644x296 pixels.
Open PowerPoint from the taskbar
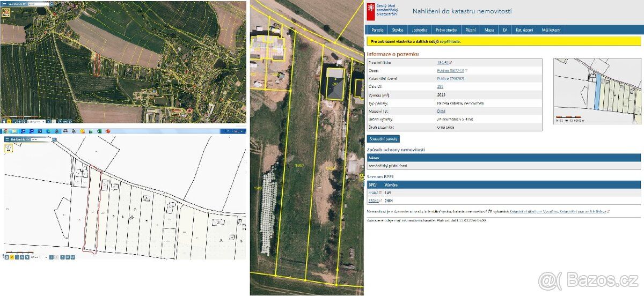coord(108,131)
